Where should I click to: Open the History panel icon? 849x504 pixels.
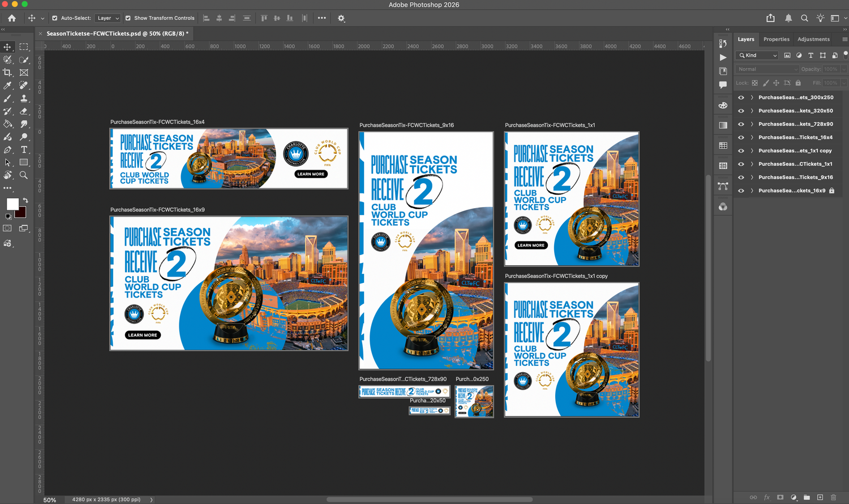723,44
